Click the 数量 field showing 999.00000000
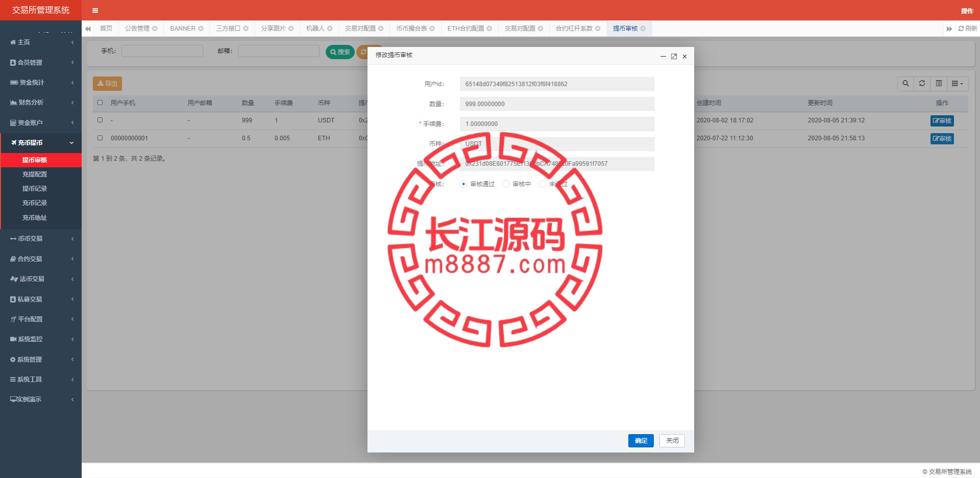980x478 pixels. (x=557, y=104)
